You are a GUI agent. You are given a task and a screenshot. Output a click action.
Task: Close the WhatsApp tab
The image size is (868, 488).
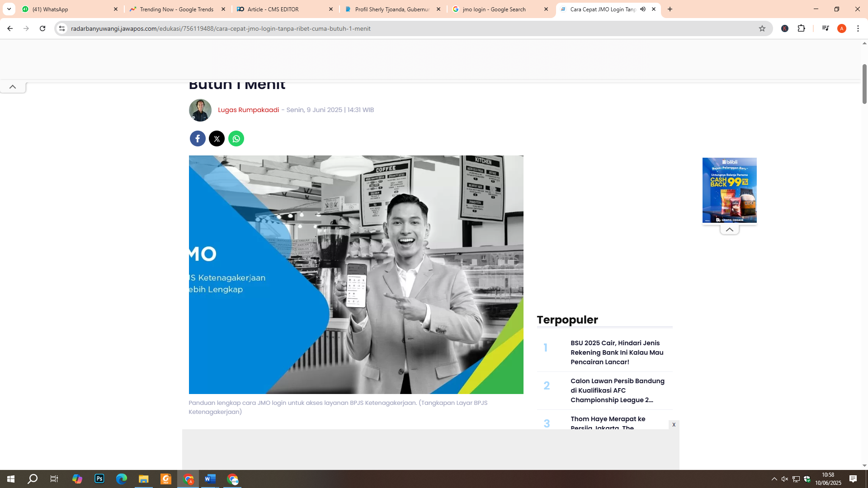pyautogui.click(x=116, y=9)
